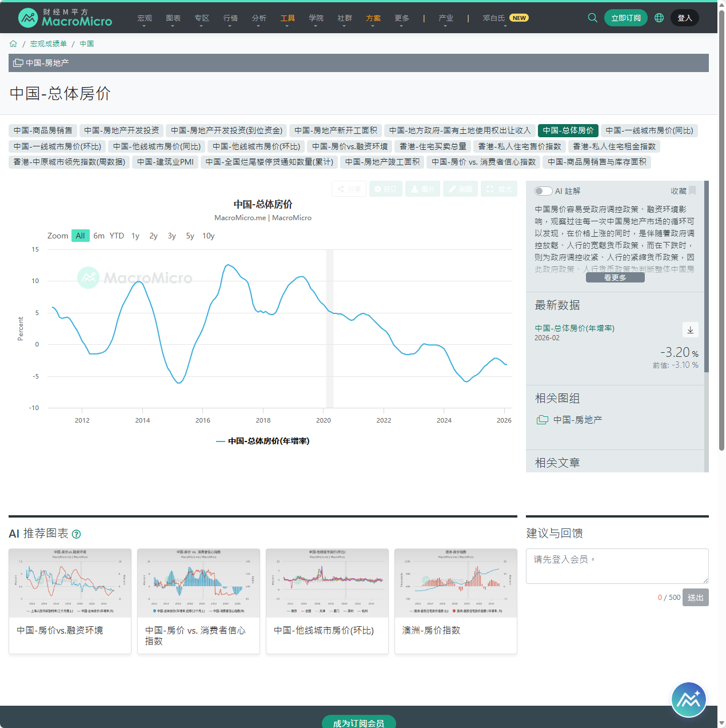The height and width of the screenshot is (728, 726).
Task: Click 看更多 to read more annotation text
Action: [x=615, y=277]
